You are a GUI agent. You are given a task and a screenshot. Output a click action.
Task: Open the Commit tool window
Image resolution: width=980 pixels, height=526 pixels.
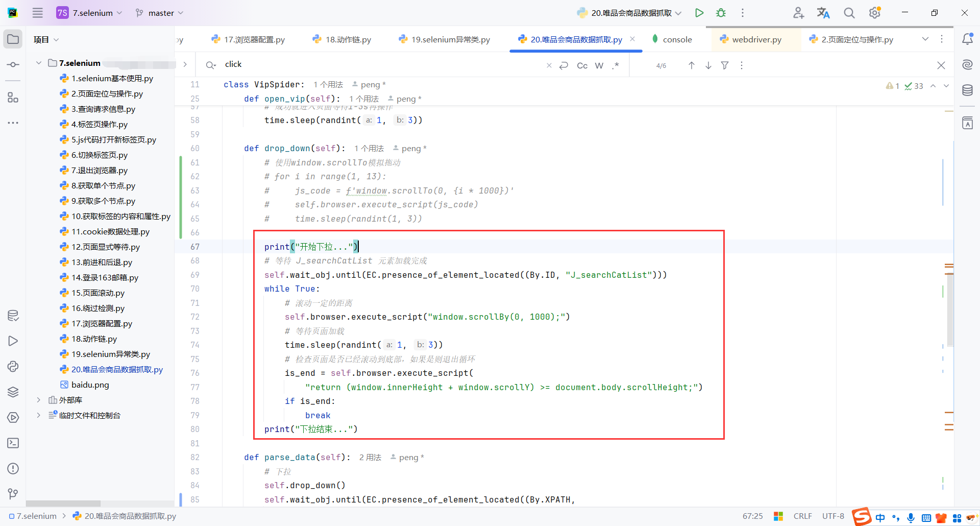tap(13, 65)
